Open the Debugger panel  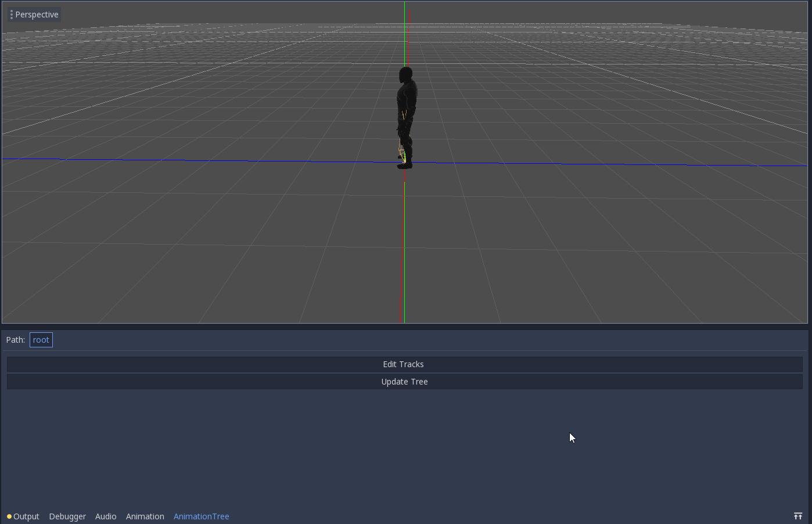coord(67,516)
